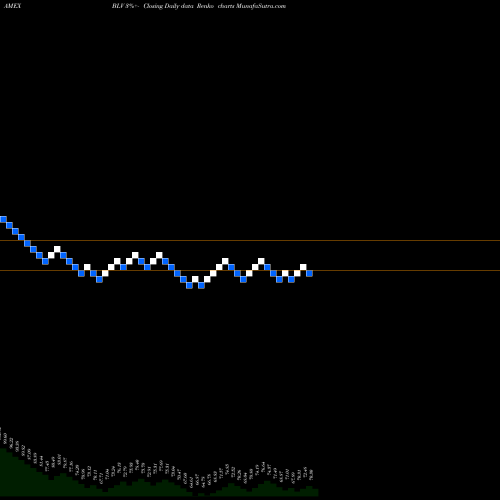Click the MunafaSutra.com text in the title
Screen dimensions: 500x500
coord(261,6)
